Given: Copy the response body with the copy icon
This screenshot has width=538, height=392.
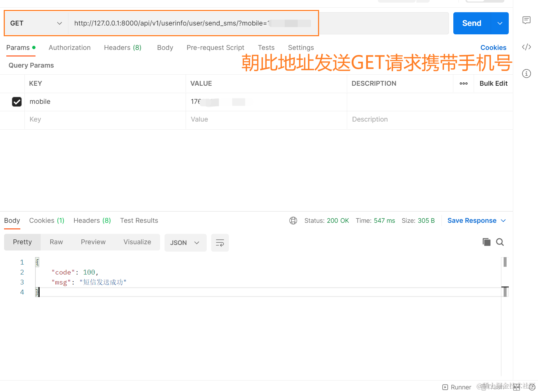Looking at the screenshot, I should click(x=487, y=242).
